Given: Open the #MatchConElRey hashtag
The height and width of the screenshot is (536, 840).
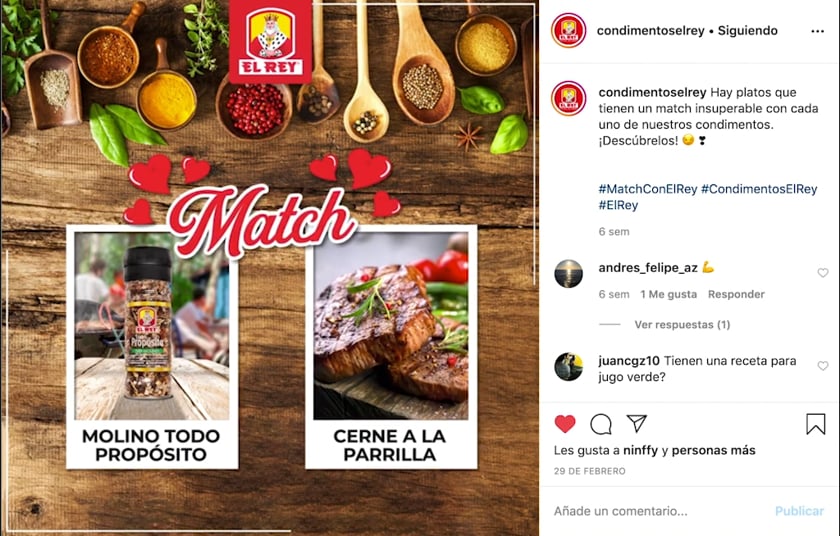Looking at the screenshot, I should pyautogui.click(x=648, y=189).
